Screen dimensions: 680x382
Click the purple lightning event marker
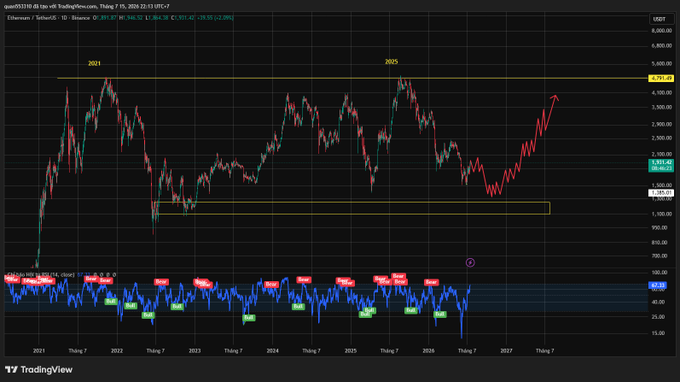[x=470, y=262]
